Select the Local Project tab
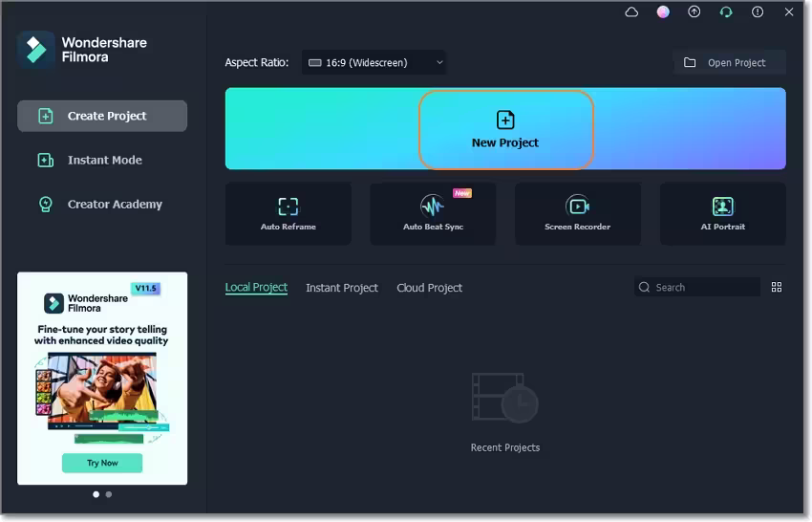The height and width of the screenshot is (522, 812). (256, 288)
